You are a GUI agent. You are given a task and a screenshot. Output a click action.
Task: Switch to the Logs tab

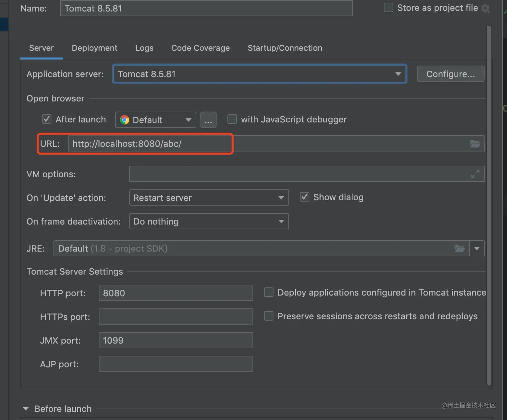144,48
